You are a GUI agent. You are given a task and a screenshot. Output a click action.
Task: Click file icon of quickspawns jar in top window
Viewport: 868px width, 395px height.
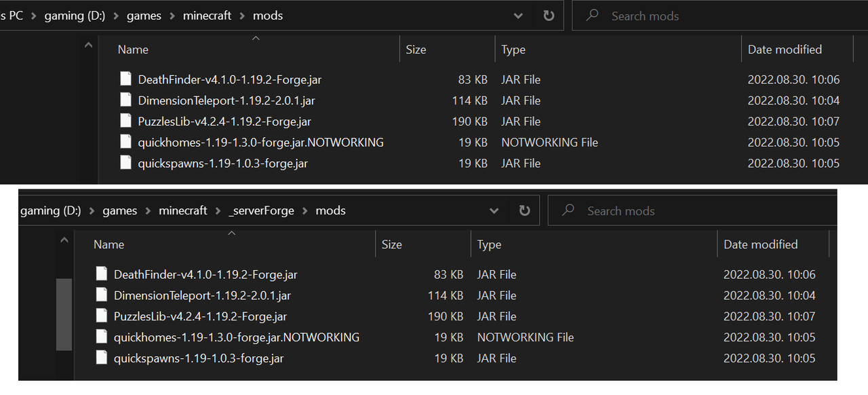125,162
